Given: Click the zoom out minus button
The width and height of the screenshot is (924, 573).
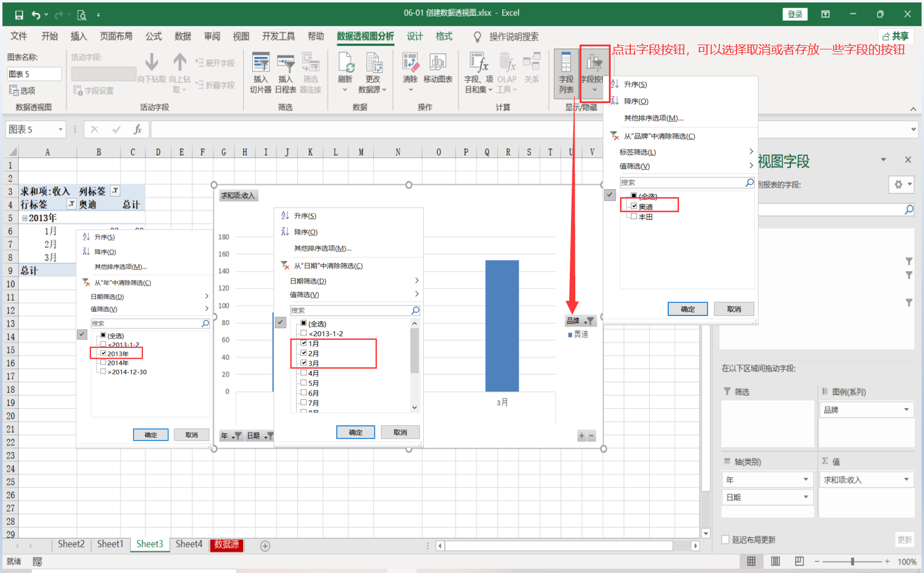Looking at the screenshot, I should (817, 561).
